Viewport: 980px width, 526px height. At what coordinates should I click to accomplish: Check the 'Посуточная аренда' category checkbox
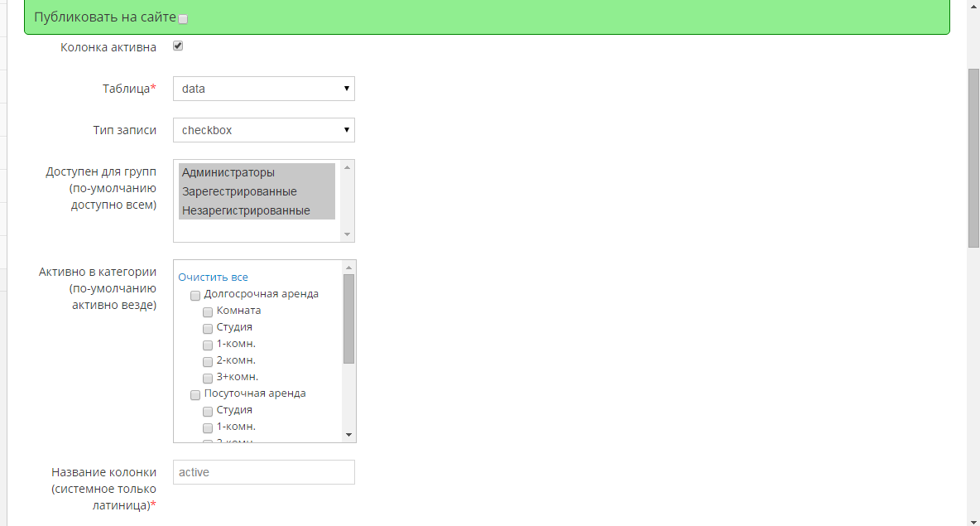point(195,394)
